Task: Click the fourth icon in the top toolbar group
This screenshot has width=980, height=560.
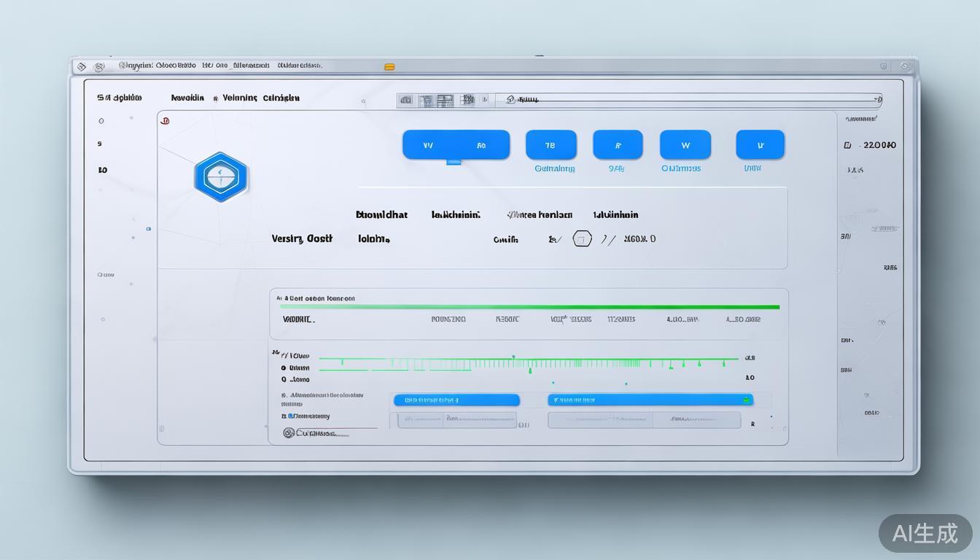Action: [467, 100]
